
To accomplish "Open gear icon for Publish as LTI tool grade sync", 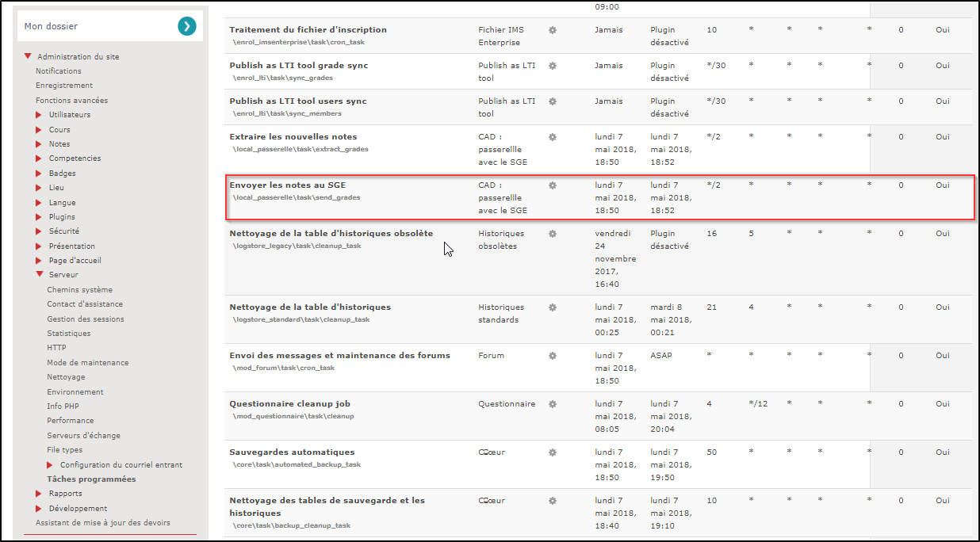I will tap(553, 66).
